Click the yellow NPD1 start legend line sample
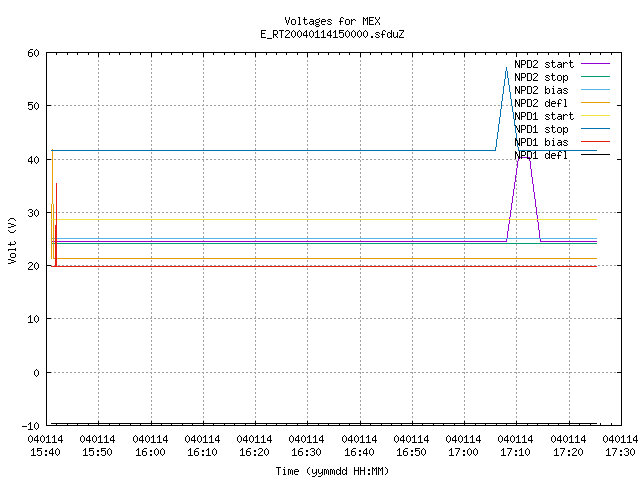 tap(595, 116)
